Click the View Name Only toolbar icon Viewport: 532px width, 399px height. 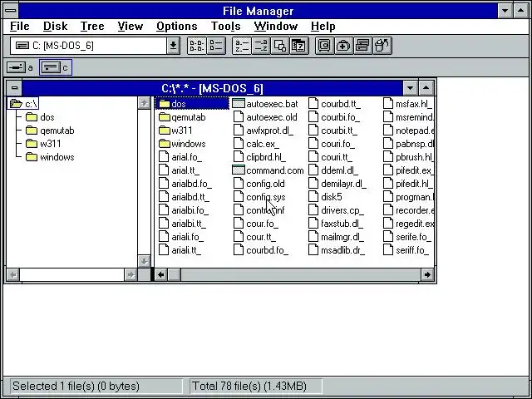(197, 46)
